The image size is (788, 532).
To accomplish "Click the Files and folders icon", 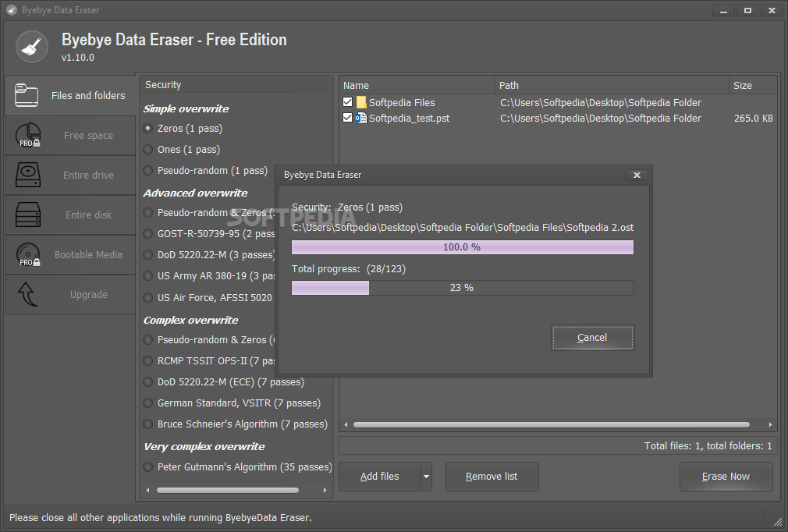I will [27, 95].
